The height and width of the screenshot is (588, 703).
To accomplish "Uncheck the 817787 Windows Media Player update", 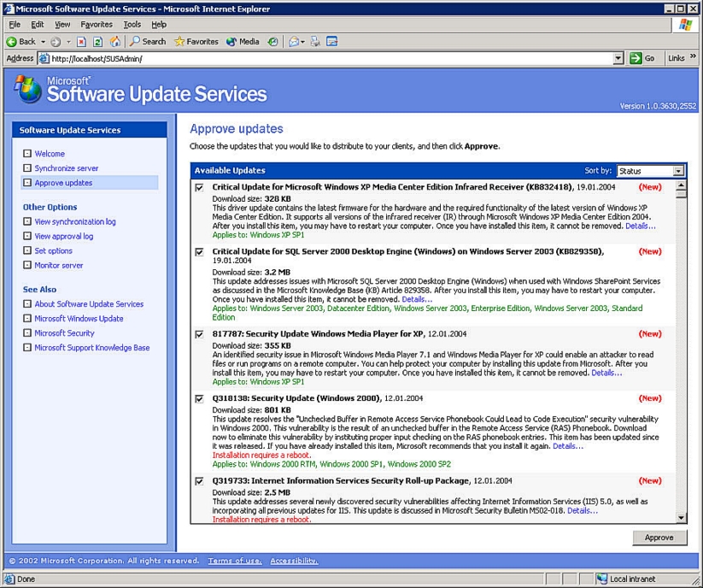I will tap(200, 334).
